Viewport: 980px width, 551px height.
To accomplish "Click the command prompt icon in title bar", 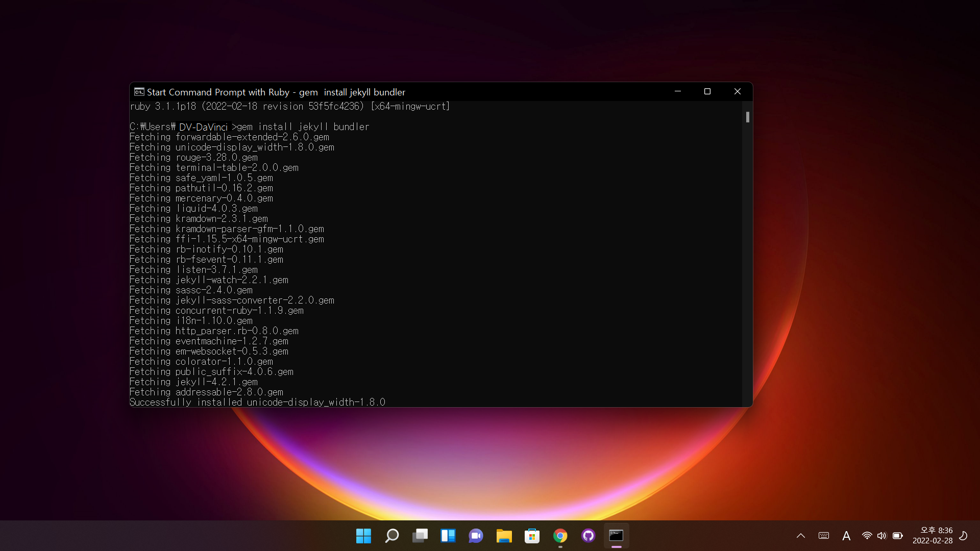I will [x=139, y=92].
